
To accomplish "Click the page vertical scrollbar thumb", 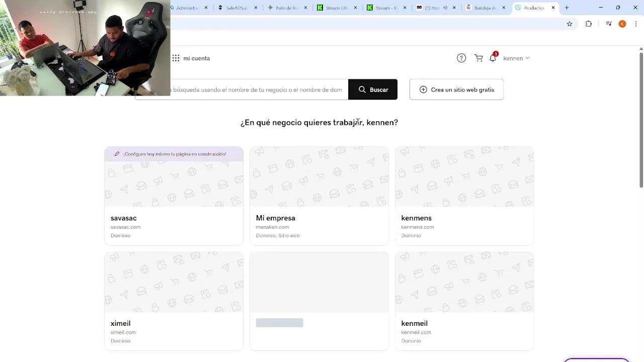I will click(x=641, y=120).
